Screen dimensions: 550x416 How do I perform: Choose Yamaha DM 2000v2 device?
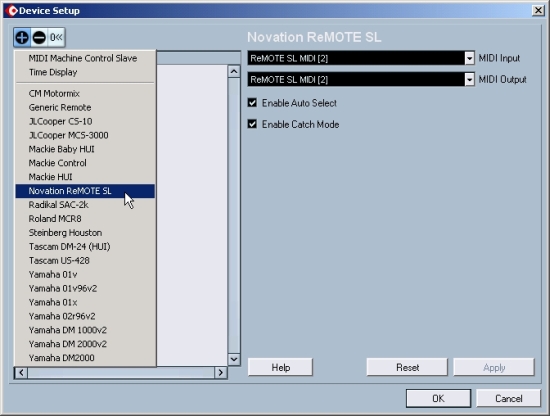click(x=85, y=344)
